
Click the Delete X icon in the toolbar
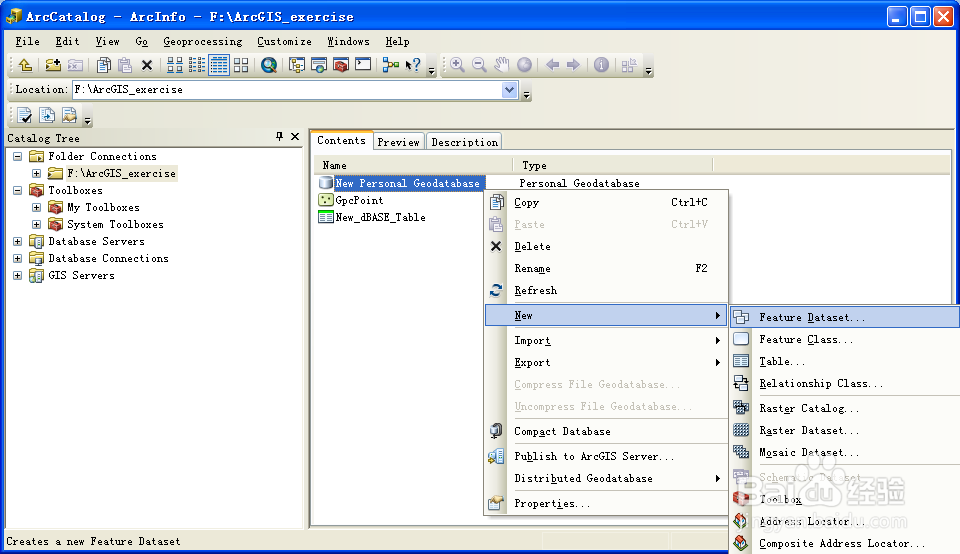pyautogui.click(x=146, y=65)
